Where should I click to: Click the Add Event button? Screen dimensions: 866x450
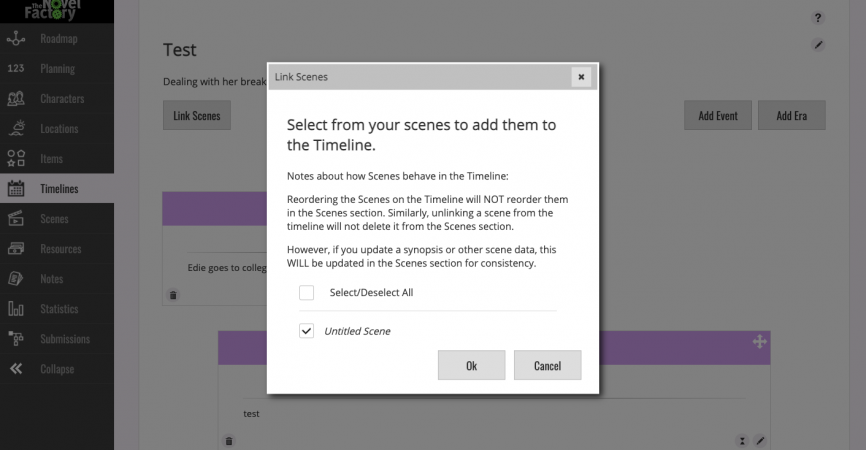[718, 115]
